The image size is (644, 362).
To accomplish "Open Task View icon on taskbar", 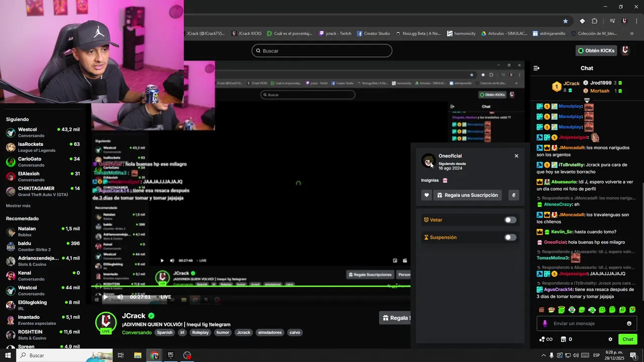I will [121, 355].
